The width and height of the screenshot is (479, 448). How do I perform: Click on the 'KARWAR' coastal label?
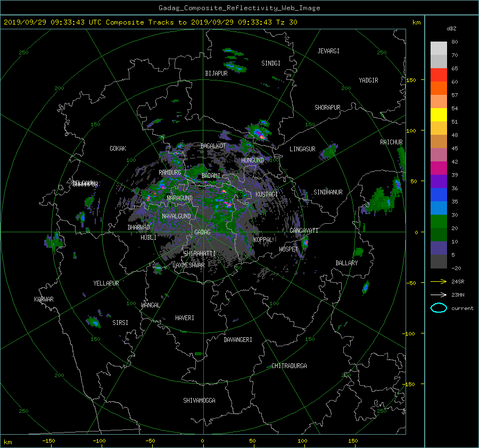click(44, 299)
